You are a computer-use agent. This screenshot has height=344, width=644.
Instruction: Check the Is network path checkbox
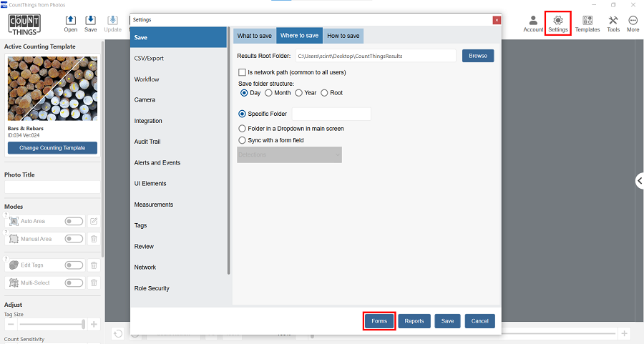click(242, 72)
